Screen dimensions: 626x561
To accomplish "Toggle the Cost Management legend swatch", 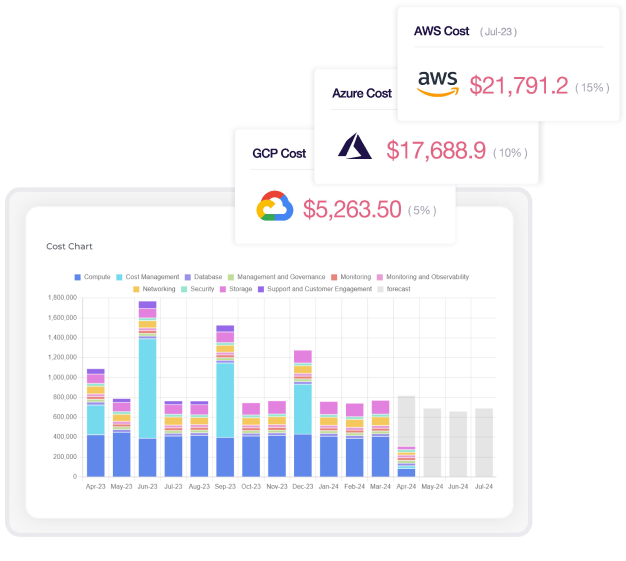I will 119,277.
